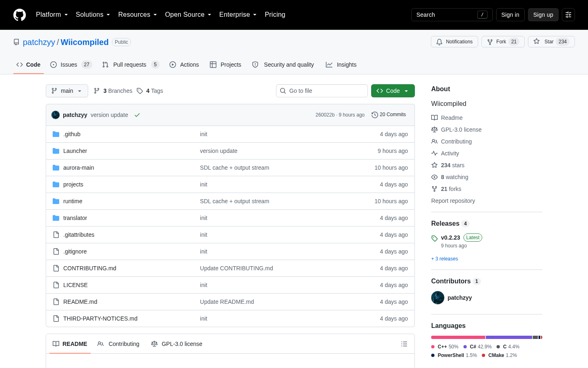
Task: Fork the Wiicompiled repository
Action: click(x=503, y=42)
